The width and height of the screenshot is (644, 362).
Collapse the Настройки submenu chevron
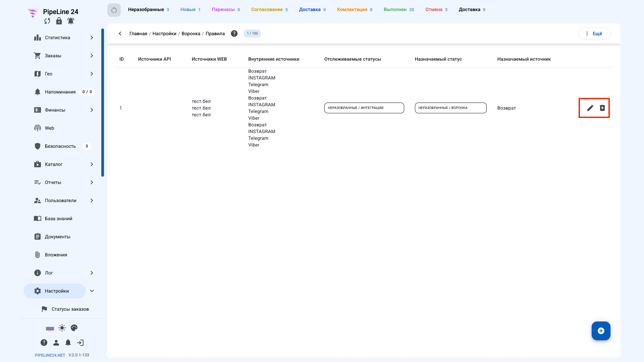click(x=92, y=291)
